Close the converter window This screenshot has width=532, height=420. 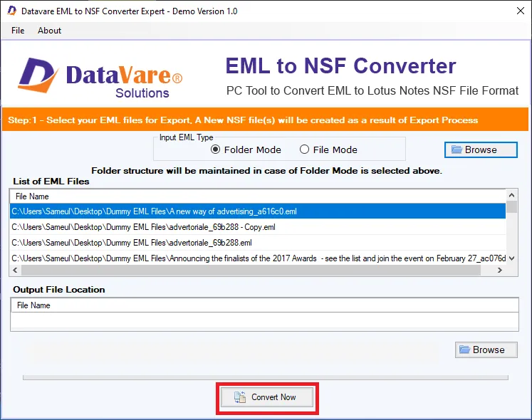(x=520, y=11)
